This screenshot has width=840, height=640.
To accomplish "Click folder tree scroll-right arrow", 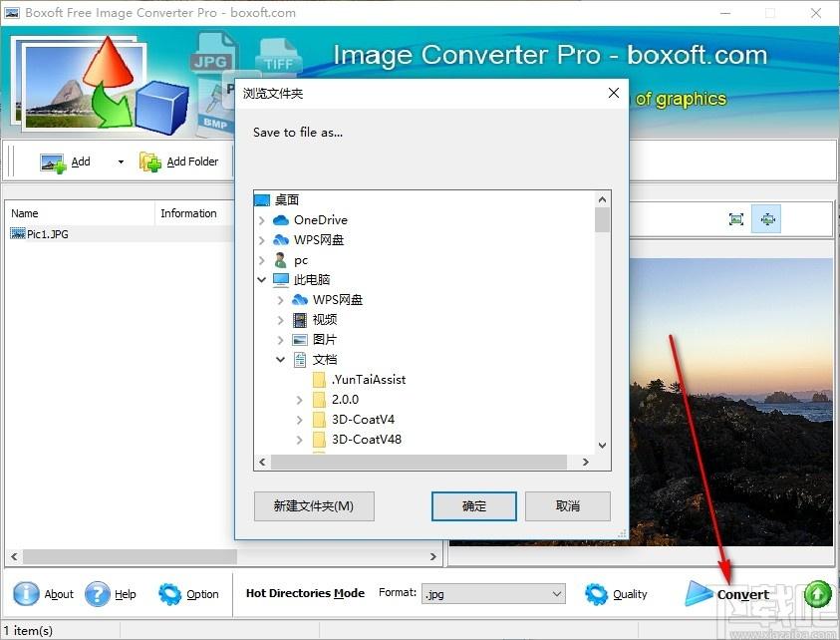I will point(586,462).
